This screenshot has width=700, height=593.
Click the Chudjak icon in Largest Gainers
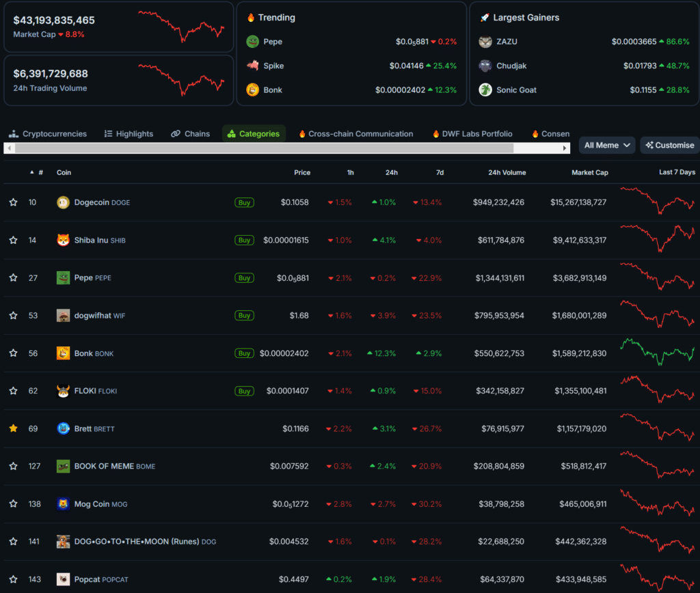coord(485,66)
